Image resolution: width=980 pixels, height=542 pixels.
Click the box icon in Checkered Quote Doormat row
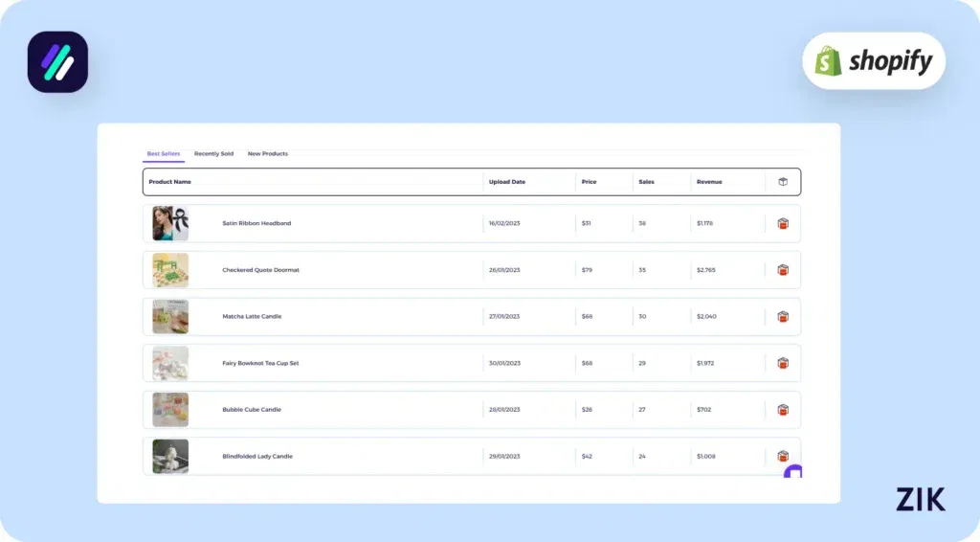coord(783,270)
